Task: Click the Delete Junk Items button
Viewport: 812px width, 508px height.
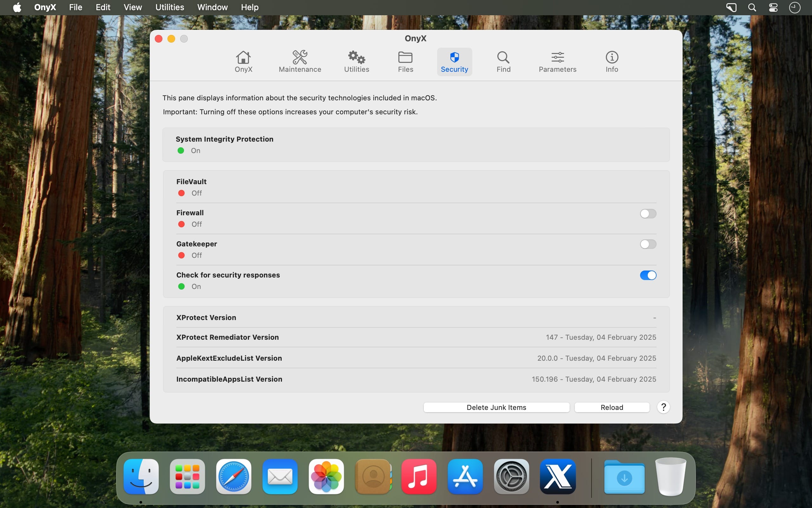Action: click(x=496, y=407)
